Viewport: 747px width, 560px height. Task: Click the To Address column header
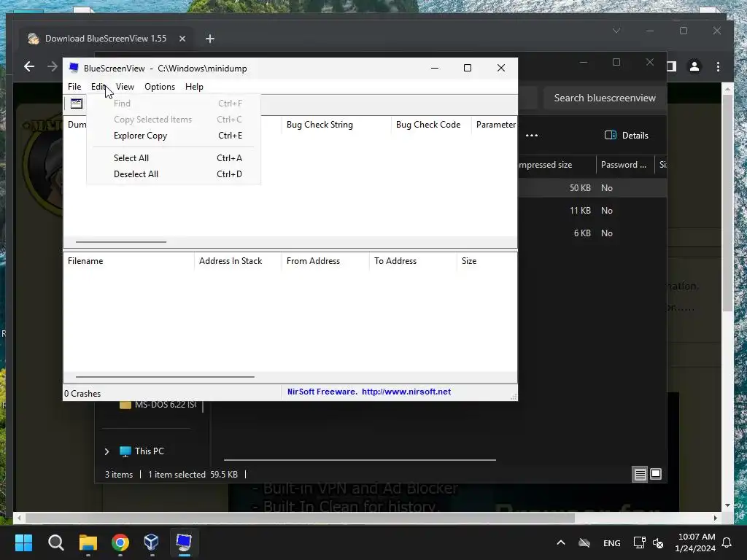point(413,261)
